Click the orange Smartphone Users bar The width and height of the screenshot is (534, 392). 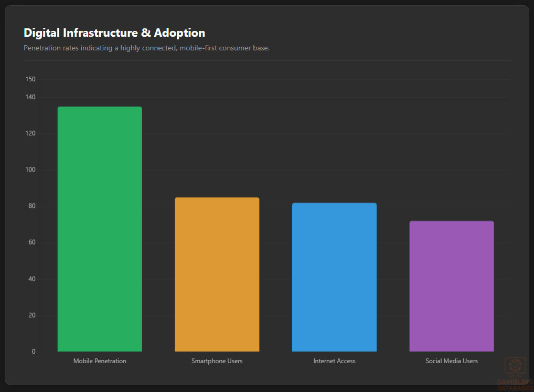pos(217,274)
